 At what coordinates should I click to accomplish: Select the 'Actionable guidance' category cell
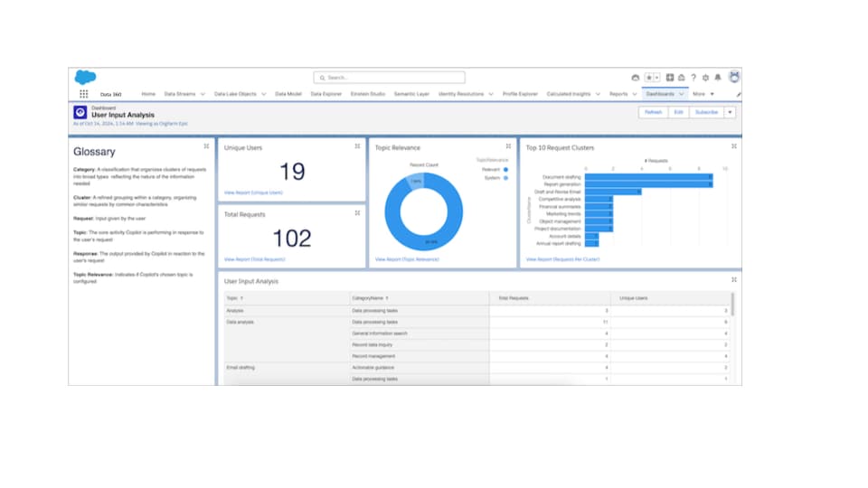419,368
